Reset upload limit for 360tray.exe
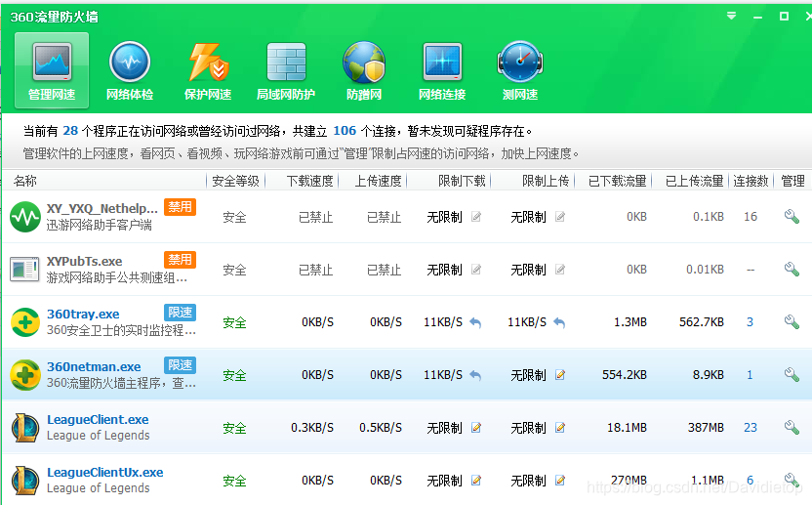 559,323
